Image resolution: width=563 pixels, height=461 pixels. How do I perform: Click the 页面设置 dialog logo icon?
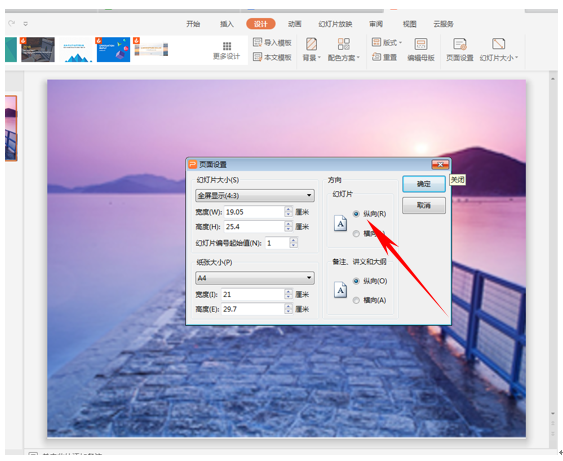coord(193,164)
